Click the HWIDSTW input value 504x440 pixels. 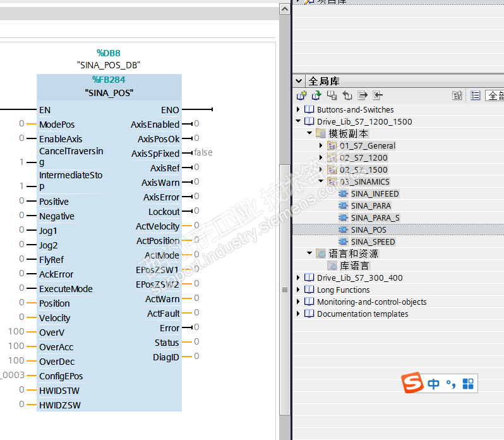21,389
